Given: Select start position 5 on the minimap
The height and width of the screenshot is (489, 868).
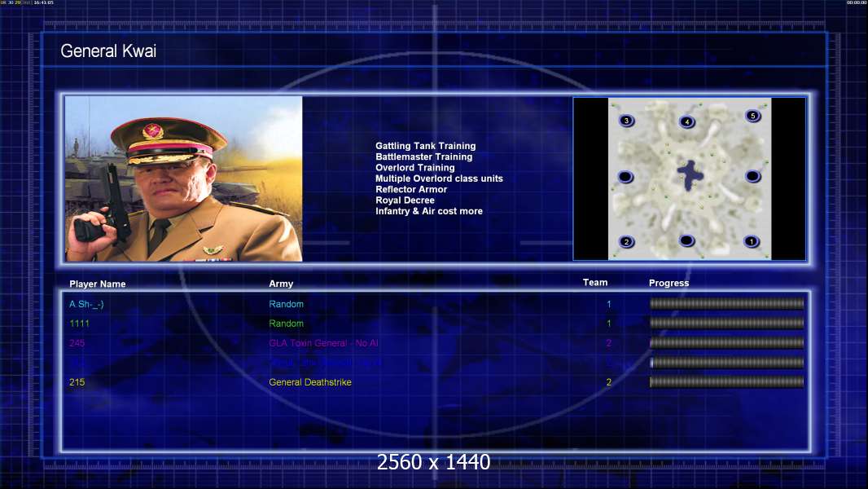Looking at the screenshot, I should pyautogui.click(x=752, y=116).
